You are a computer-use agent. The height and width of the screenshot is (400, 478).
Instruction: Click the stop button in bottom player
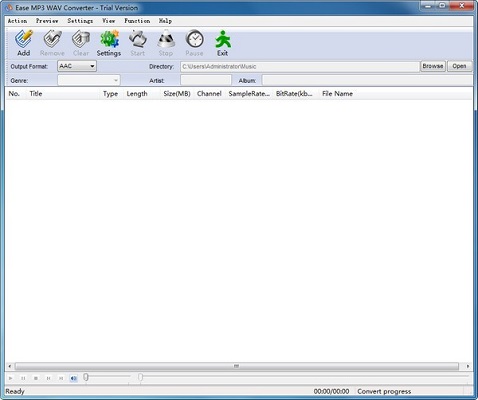pos(36,378)
